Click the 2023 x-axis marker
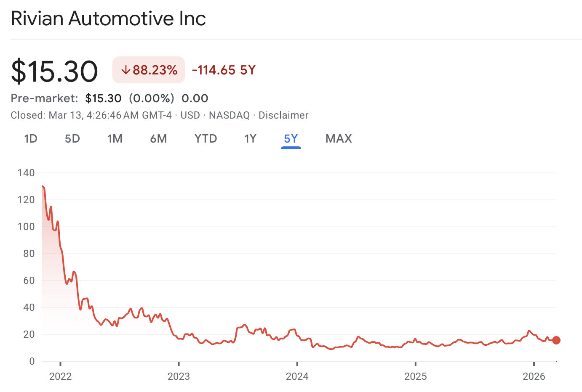Viewport: 582px width, 392px height. coord(179,376)
